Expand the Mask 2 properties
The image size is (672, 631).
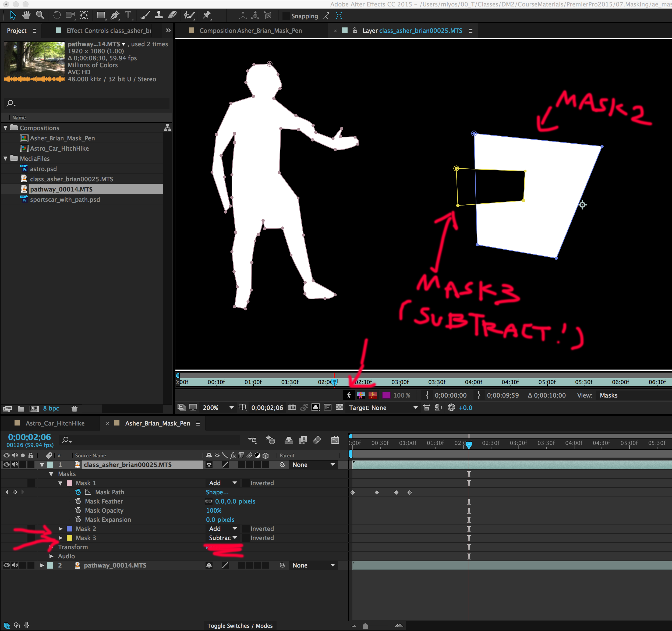point(61,529)
